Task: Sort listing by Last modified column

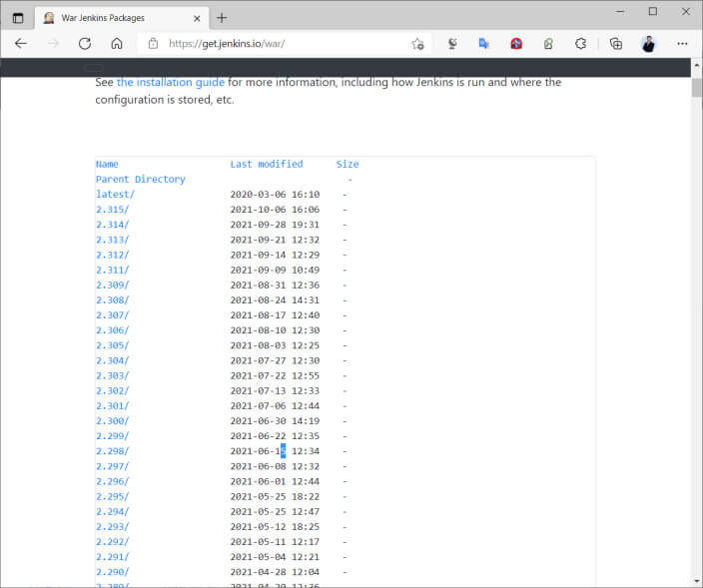Action: tap(267, 164)
